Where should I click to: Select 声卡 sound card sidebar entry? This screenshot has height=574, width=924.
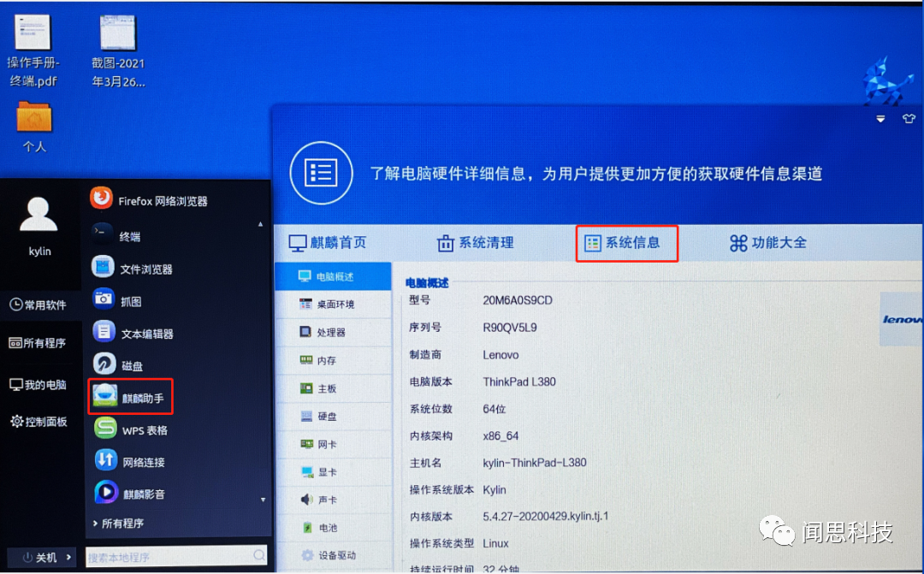pos(333,500)
